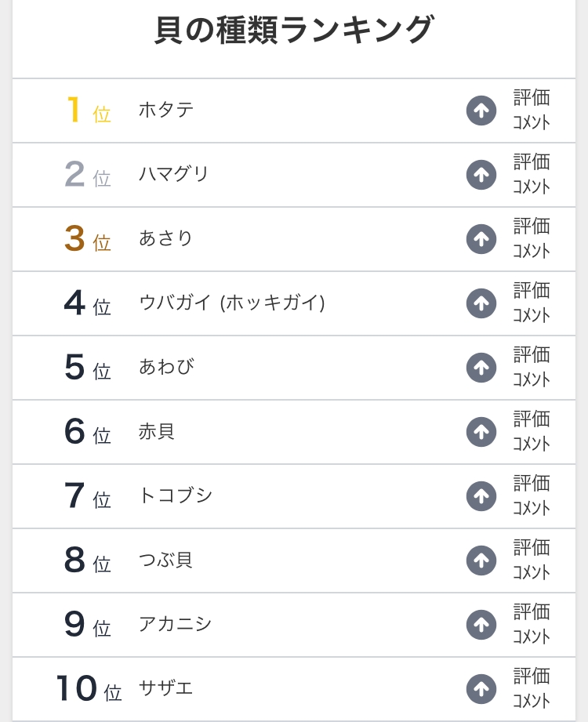Show 評価コメント for サザエ

coord(532,689)
